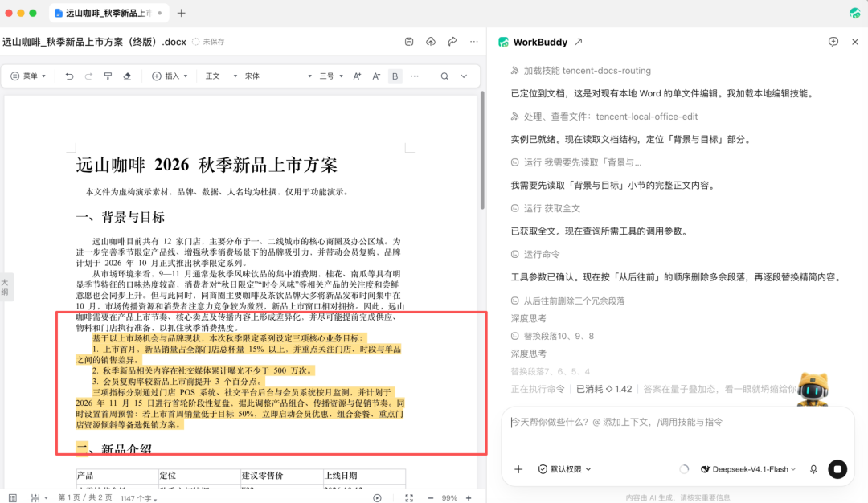Click the 未保存 unsaved status indicator
The width and height of the screenshot is (868, 503).
[209, 42]
